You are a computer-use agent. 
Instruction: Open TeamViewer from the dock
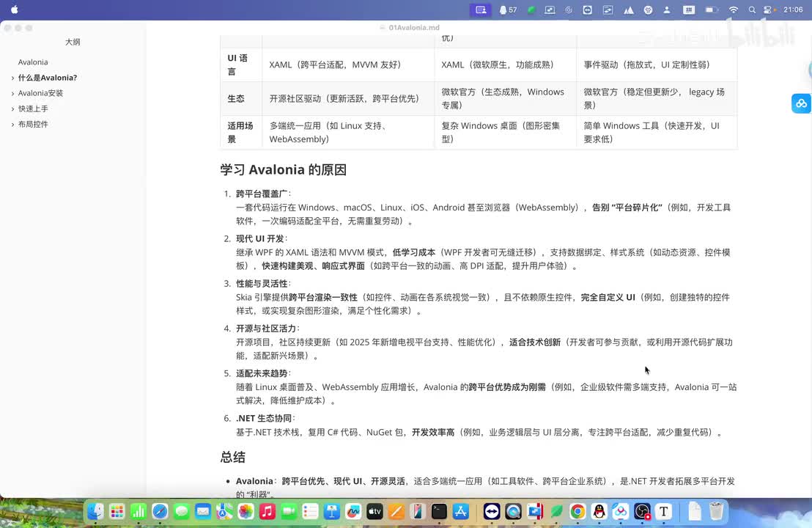(492, 511)
